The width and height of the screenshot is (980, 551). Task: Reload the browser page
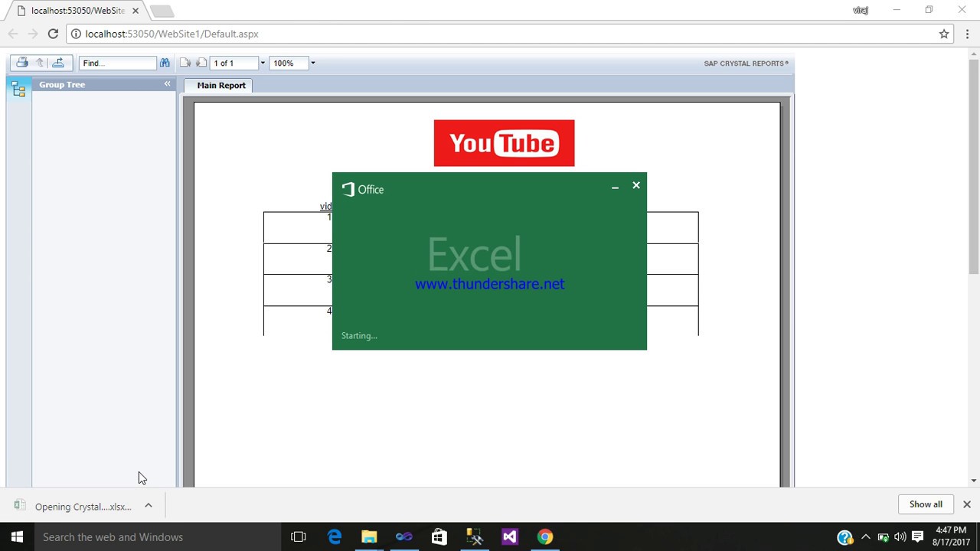coord(53,34)
